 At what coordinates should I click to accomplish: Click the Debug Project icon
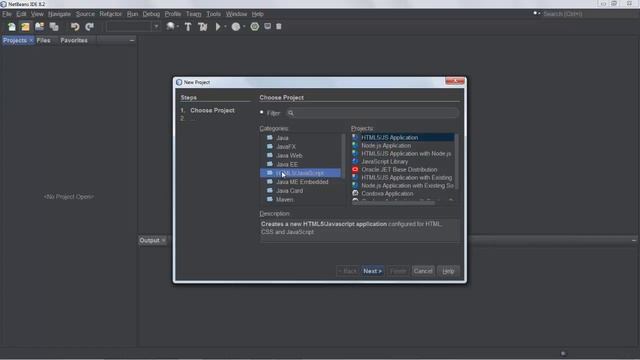click(236, 27)
